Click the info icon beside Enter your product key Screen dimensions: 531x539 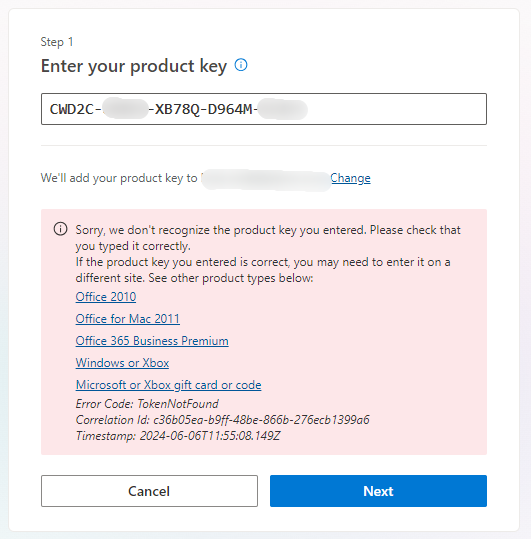(241, 65)
